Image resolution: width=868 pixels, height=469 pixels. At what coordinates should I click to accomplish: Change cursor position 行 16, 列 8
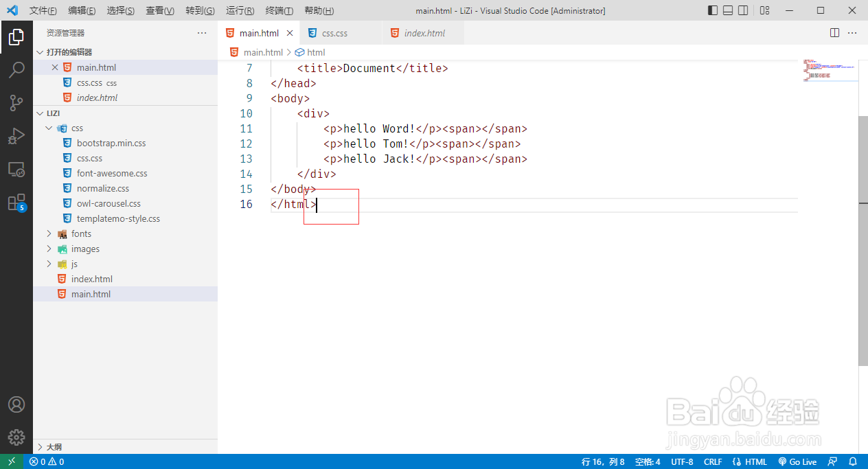click(x=603, y=461)
